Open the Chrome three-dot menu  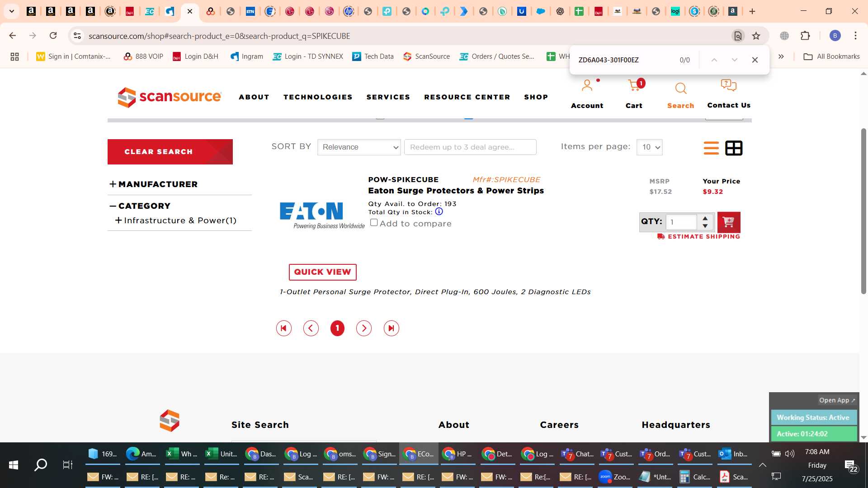point(855,36)
